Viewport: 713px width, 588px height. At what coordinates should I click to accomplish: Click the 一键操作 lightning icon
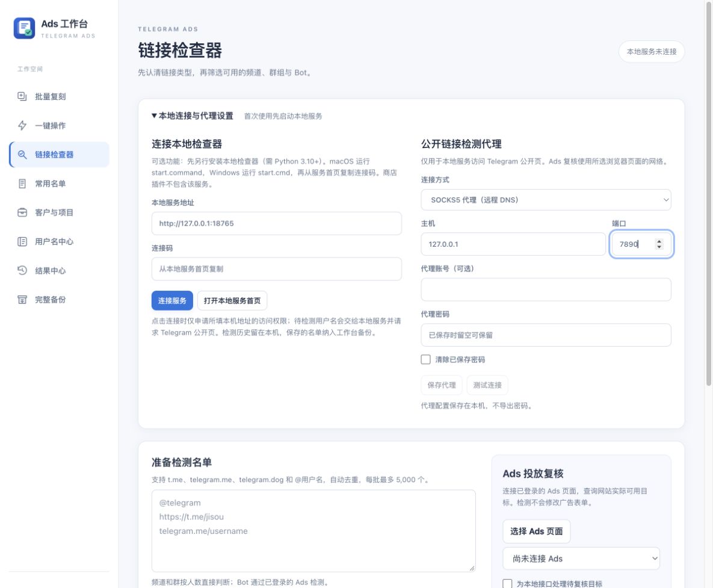[x=22, y=126]
